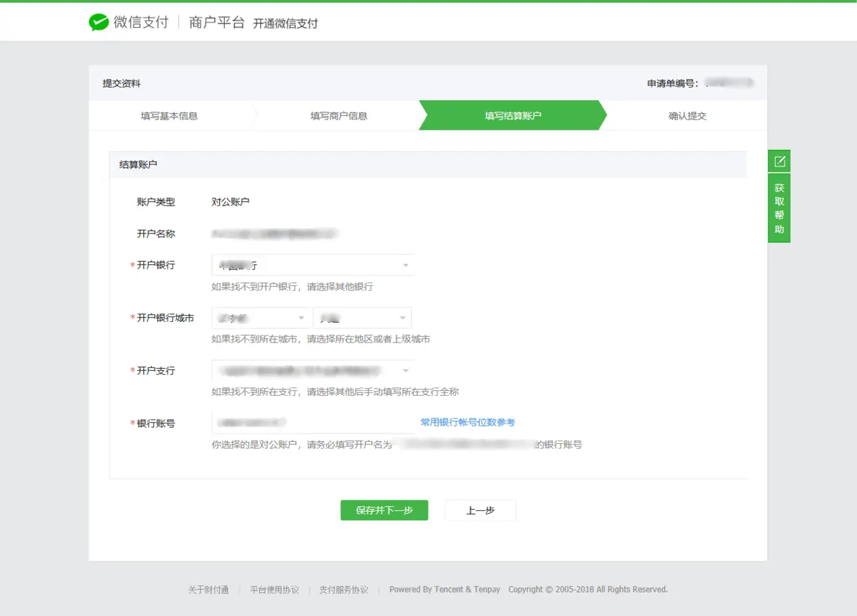Open the 开户支行 dropdown

(313, 371)
